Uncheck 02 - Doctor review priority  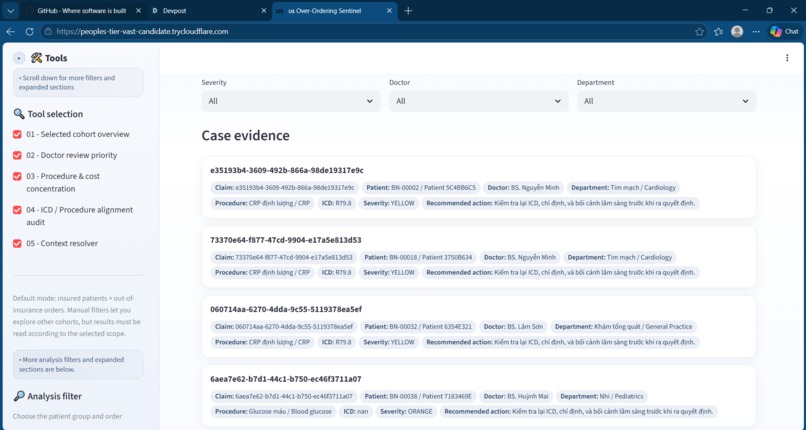click(x=17, y=155)
